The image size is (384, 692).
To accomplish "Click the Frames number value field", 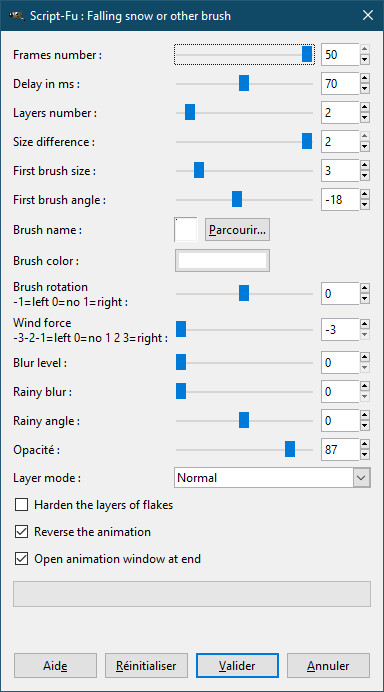I will point(340,54).
